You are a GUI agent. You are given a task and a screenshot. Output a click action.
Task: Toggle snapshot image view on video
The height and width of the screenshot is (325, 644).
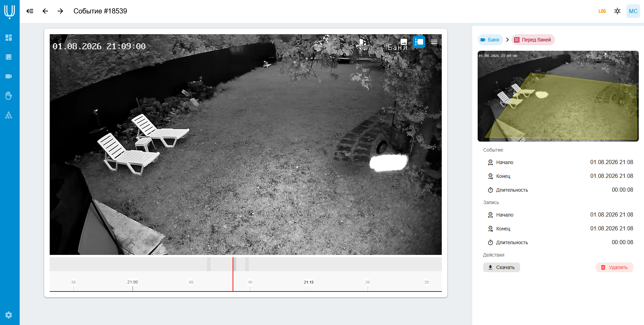404,42
